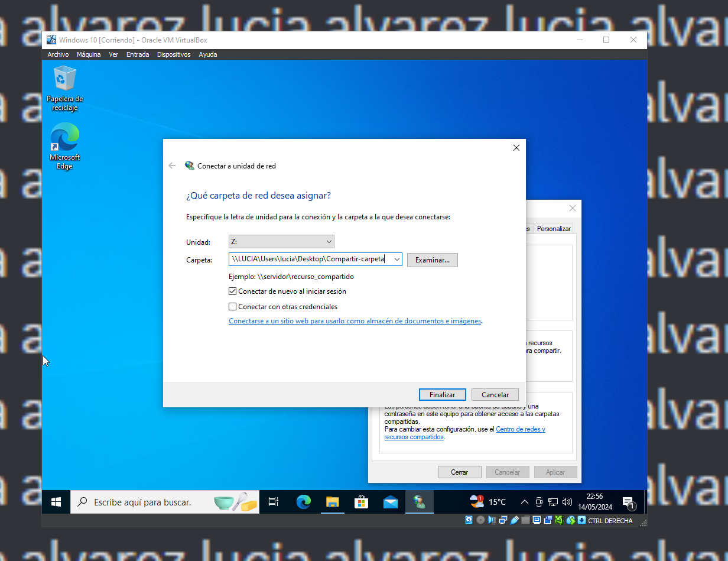Open the VirtualBox audio status icon

pyautogui.click(x=492, y=520)
